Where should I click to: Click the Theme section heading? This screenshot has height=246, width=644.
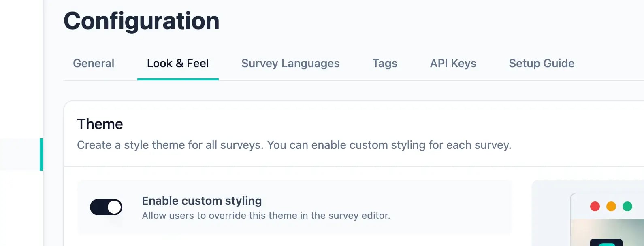tap(100, 124)
